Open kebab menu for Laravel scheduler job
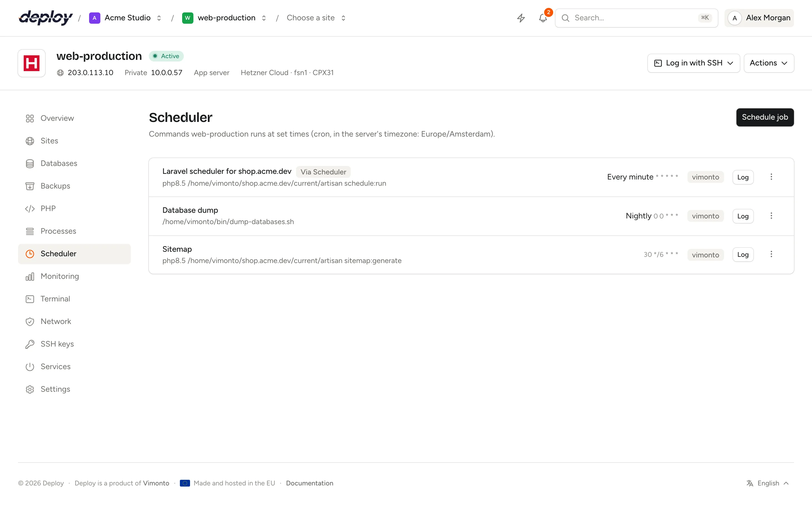 pos(771,177)
